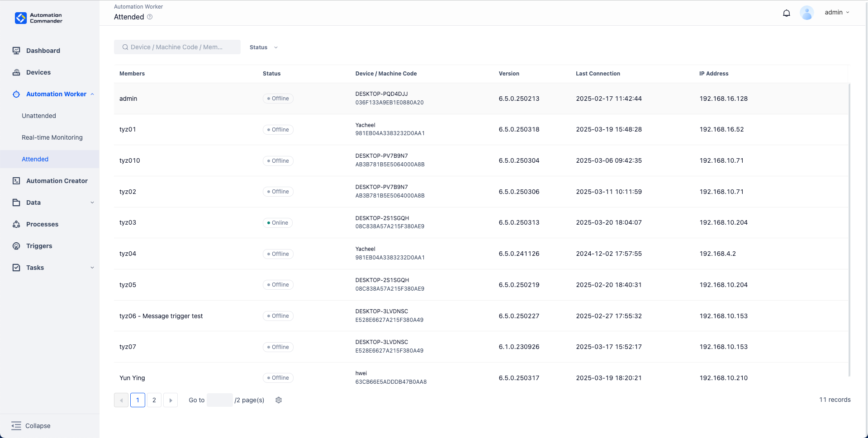Click the Last Connection column header

598,74
